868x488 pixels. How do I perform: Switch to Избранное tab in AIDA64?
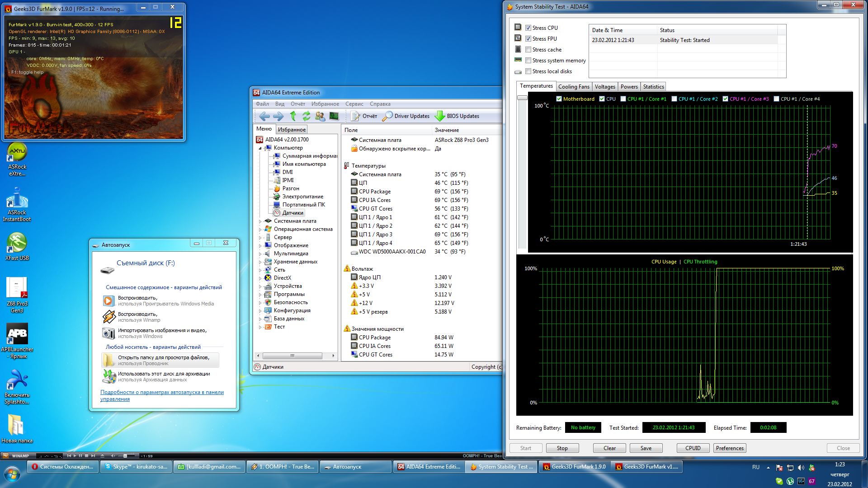(292, 130)
